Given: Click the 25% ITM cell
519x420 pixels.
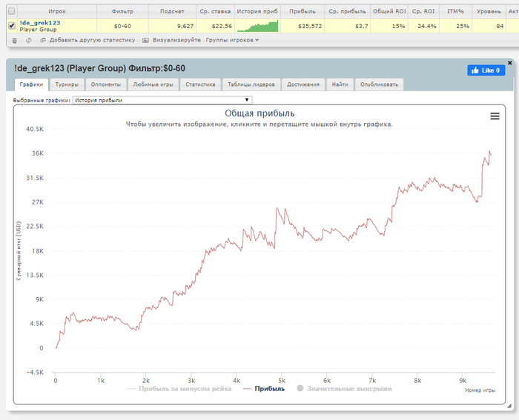Looking at the screenshot, I should (455, 26).
